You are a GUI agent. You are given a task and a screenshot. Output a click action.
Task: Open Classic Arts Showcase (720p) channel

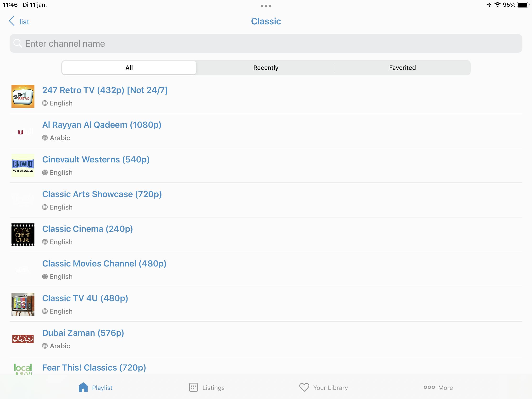102,194
